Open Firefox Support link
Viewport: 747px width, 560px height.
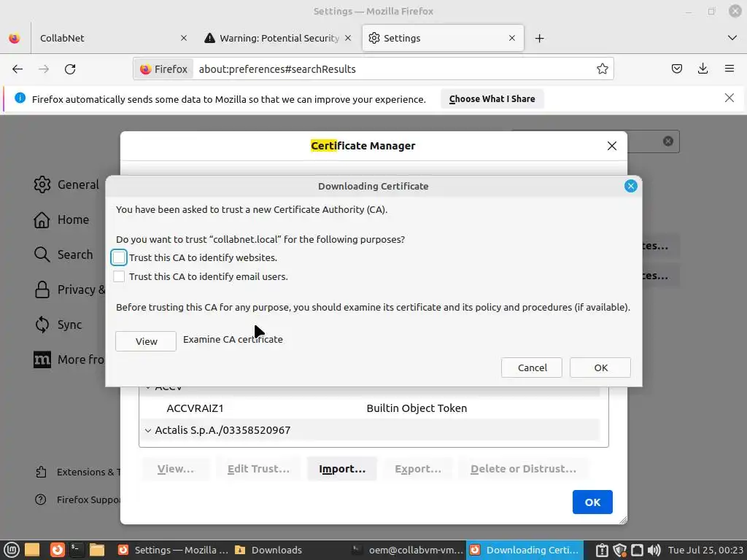click(77, 499)
